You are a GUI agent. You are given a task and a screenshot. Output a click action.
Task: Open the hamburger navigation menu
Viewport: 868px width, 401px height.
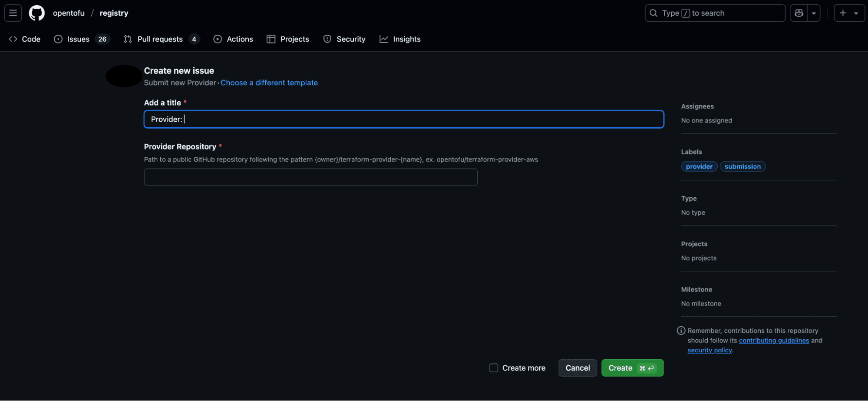13,13
